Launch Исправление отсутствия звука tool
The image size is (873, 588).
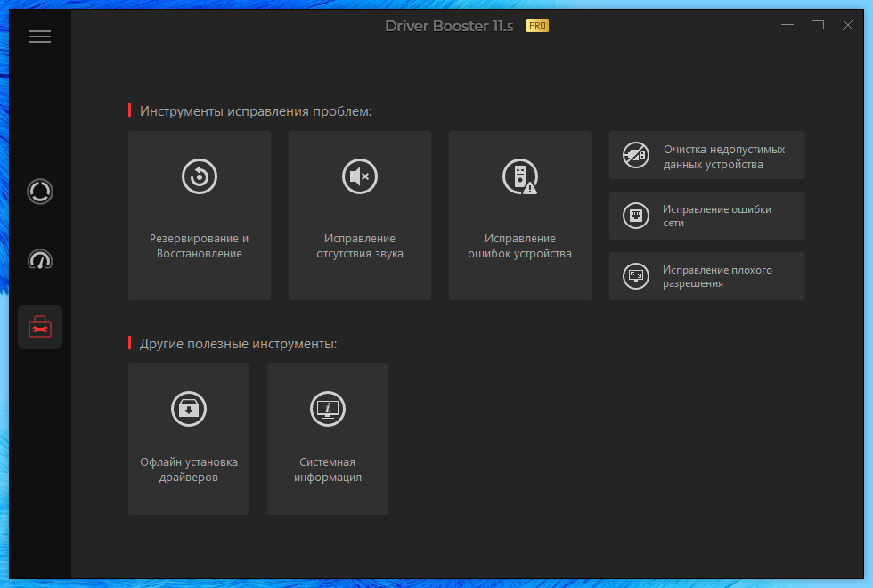point(360,216)
